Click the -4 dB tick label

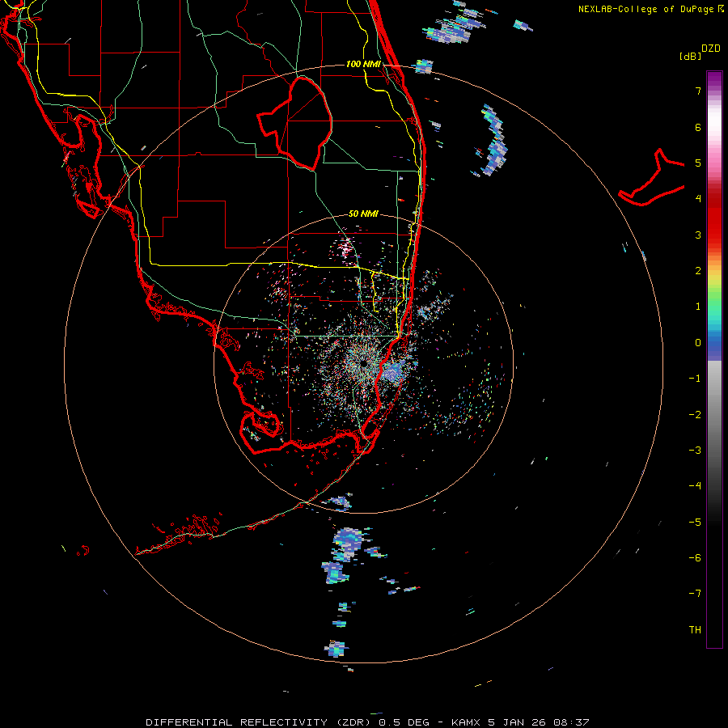[695, 486]
